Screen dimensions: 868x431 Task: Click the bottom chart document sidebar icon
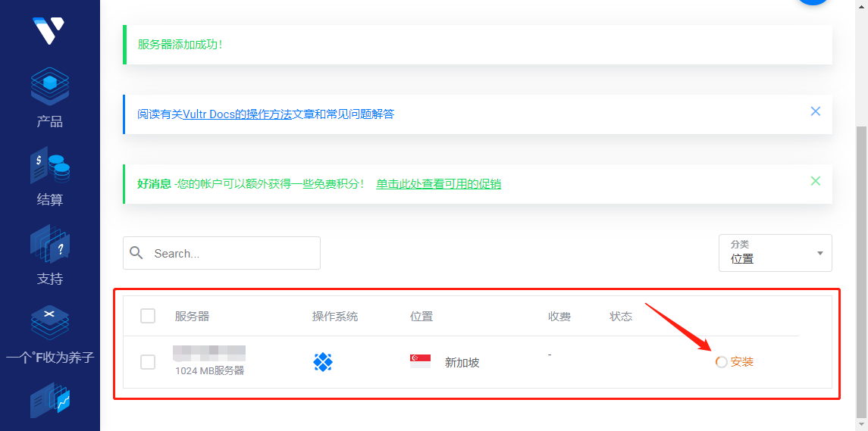point(50,401)
